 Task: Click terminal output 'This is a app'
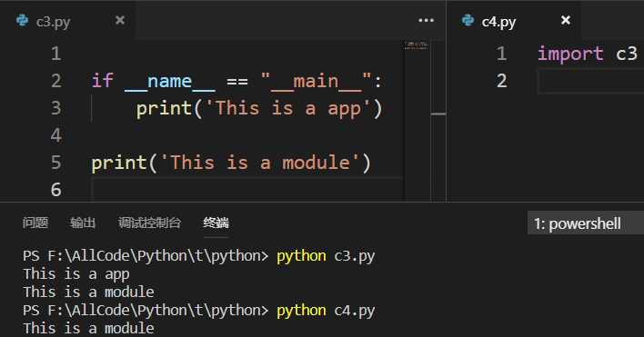76,273
